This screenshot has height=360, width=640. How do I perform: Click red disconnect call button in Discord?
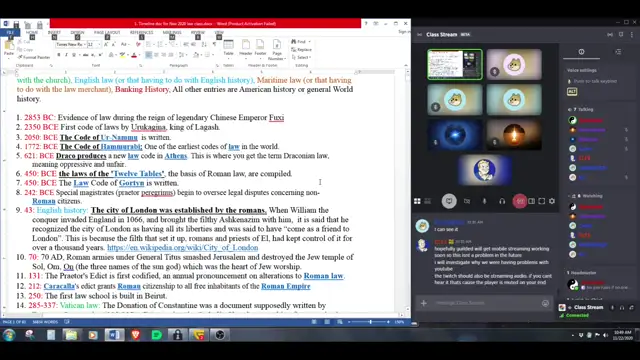tap(520, 201)
